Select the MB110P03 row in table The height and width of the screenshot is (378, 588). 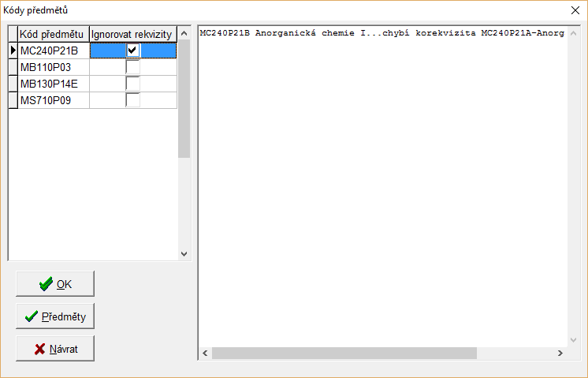53,67
